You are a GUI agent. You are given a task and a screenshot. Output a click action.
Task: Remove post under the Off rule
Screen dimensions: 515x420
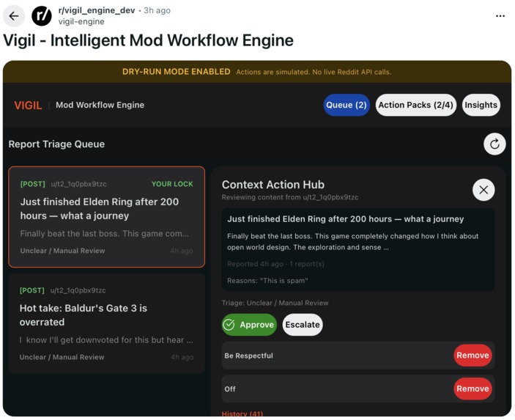click(x=473, y=388)
